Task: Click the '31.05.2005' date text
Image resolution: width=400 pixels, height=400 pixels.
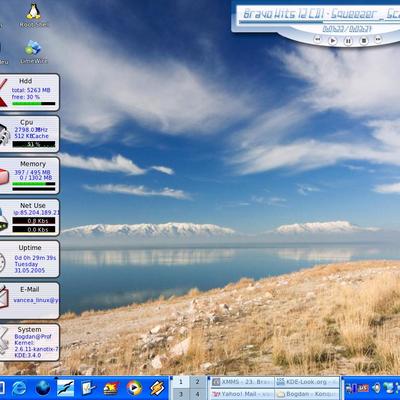Action: pos(29,270)
